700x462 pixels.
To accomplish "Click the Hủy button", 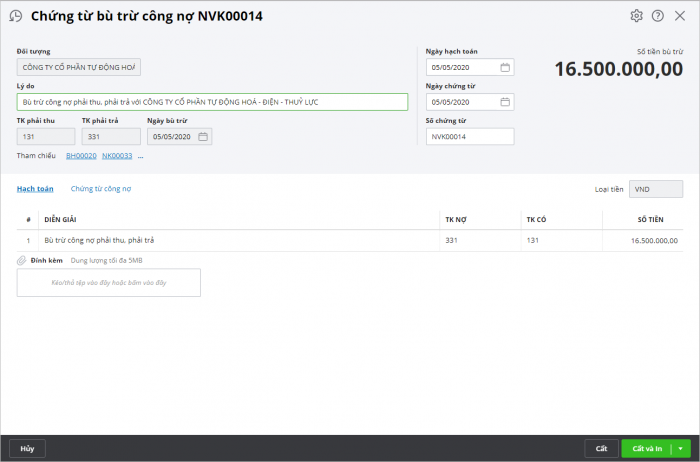I will 27,449.
